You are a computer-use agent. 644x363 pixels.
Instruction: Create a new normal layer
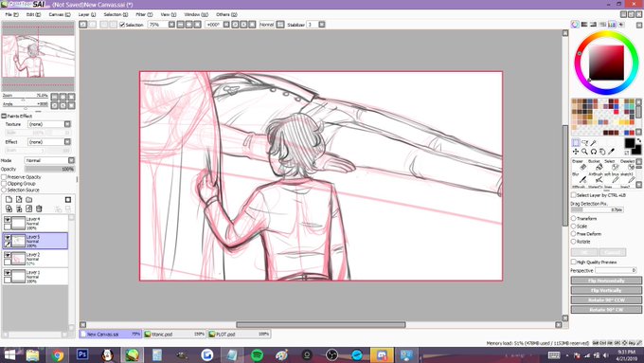click(9, 199)
